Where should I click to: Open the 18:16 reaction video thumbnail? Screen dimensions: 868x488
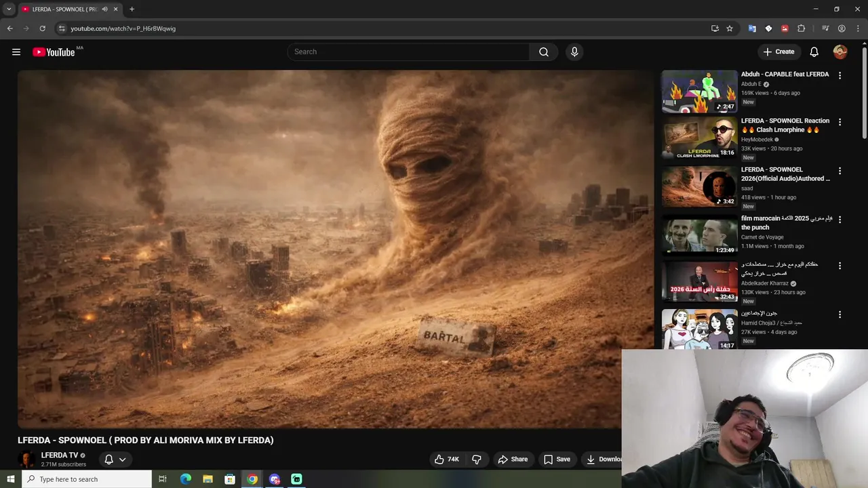[x=699, y=138]
